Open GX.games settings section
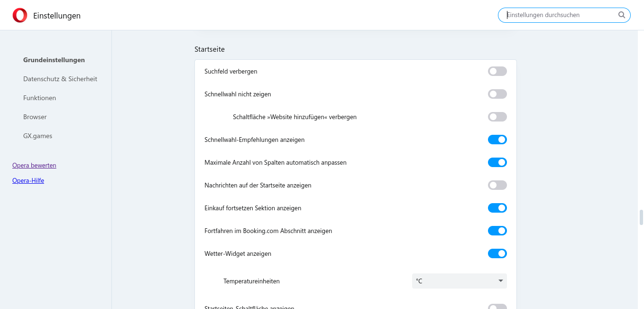 [38, 136]
